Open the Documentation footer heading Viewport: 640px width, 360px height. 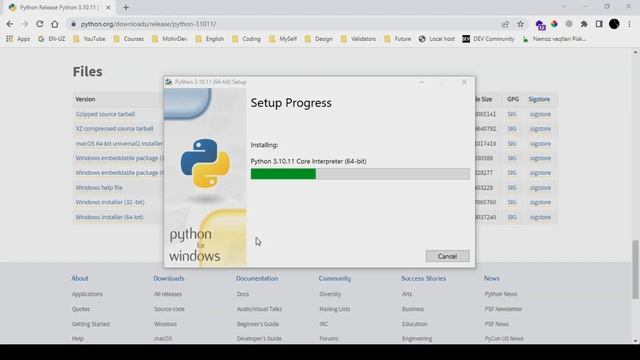pos(257,278)
